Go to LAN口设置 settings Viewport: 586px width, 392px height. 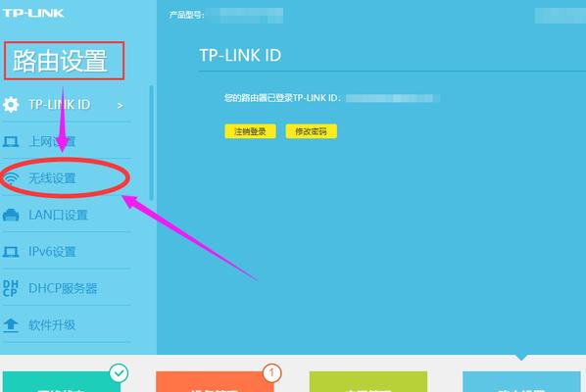[x=67, y=215]
